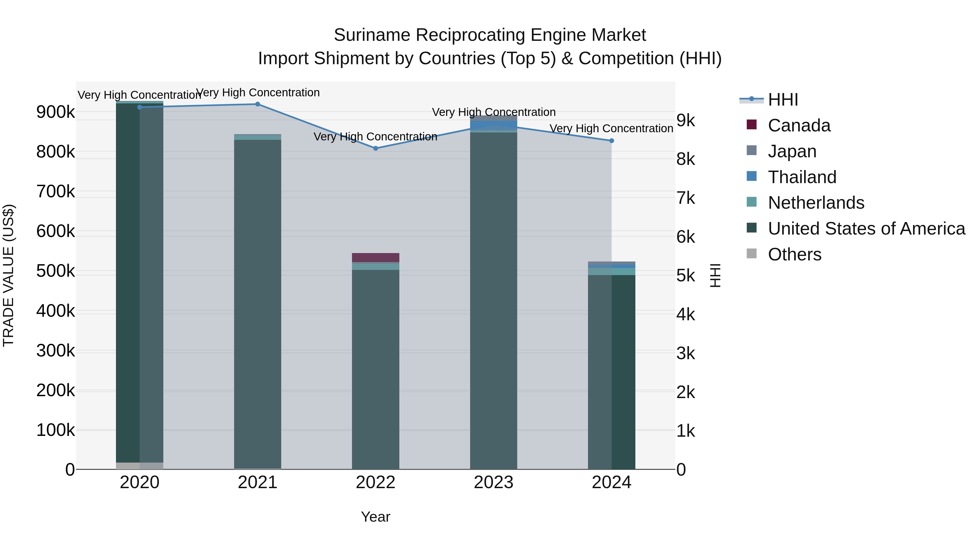980x551 pixels.
Task: Toggle the Japan legend entry
Action: pyautogui.click(x=782, y=151)
